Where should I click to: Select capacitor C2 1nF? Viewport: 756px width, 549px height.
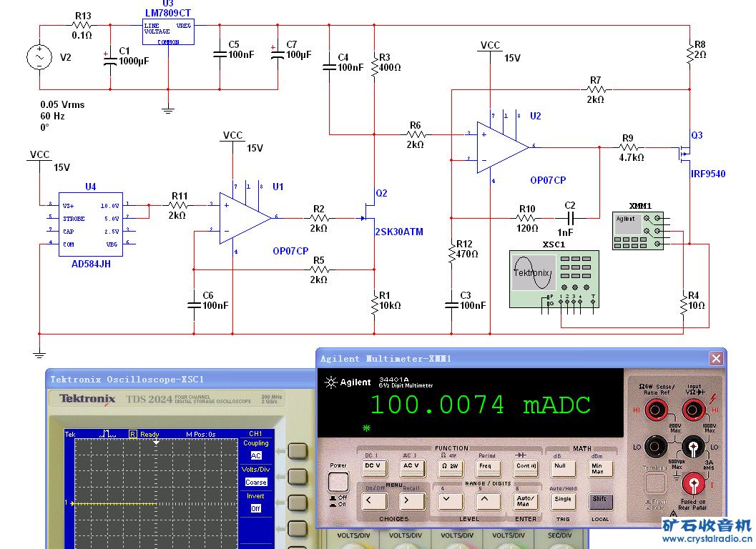click(570, 218)
